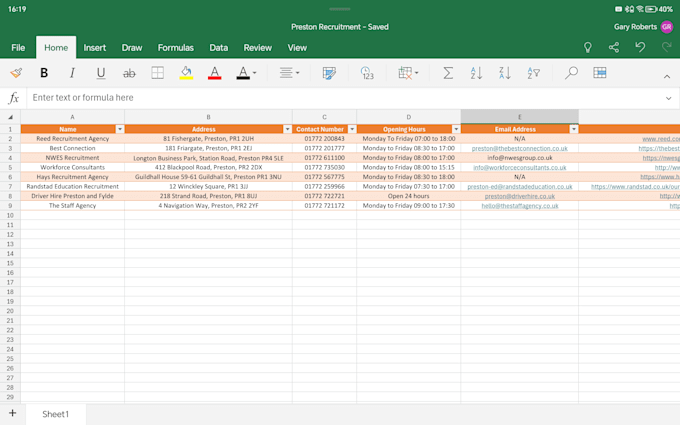Image resolution: width=680 pixels, height=425 pixels.
Task: Switch to the Home tab
Action: 56,48
